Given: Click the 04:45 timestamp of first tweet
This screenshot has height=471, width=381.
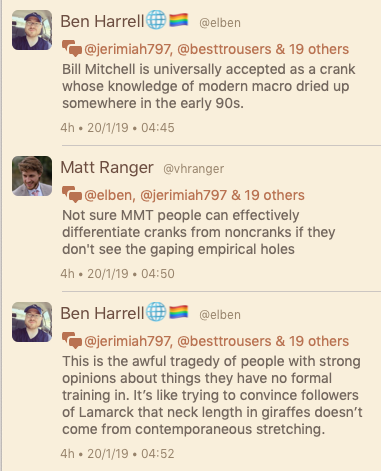Looking at the screenshot, I should (158, 128).
